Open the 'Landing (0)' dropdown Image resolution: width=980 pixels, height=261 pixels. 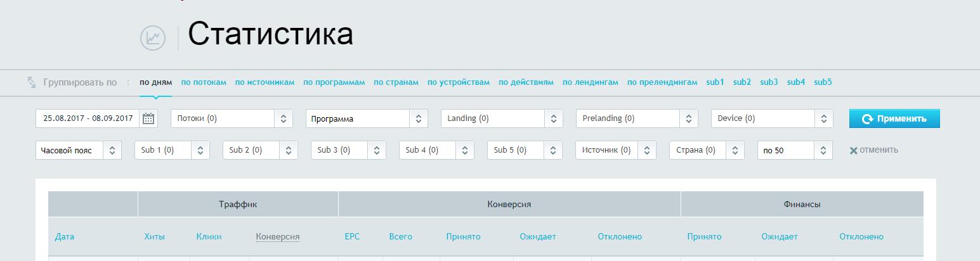[x=502, y=118]
